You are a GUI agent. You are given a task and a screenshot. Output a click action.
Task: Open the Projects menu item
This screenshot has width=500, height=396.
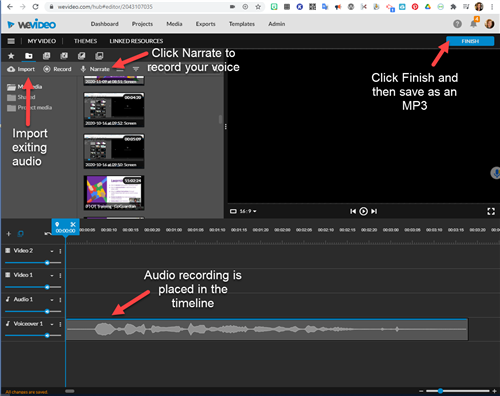(x=142, y=24)
